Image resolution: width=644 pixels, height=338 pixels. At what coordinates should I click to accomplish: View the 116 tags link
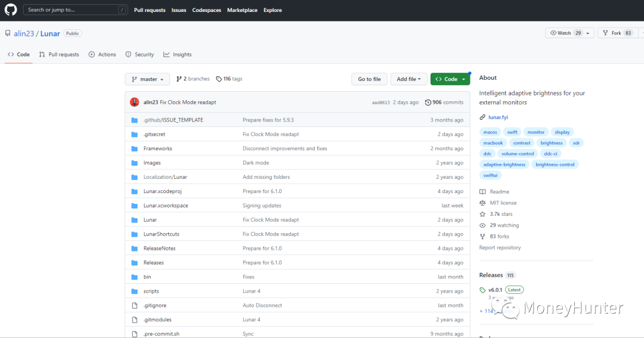click(x=229, y=79)
